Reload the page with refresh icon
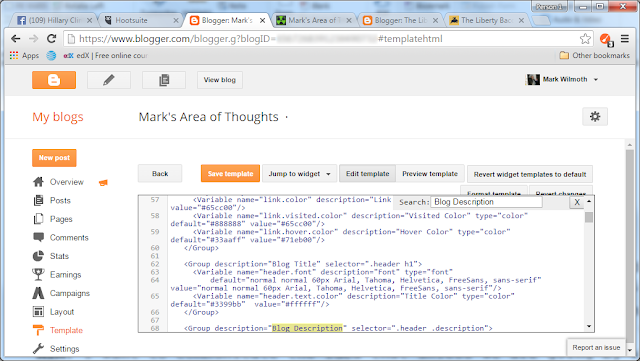 [51, 39]
